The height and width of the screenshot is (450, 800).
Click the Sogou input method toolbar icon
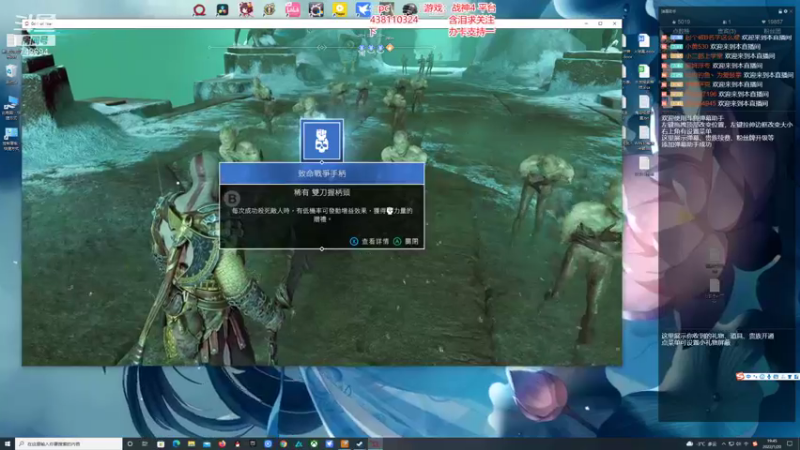741,377
